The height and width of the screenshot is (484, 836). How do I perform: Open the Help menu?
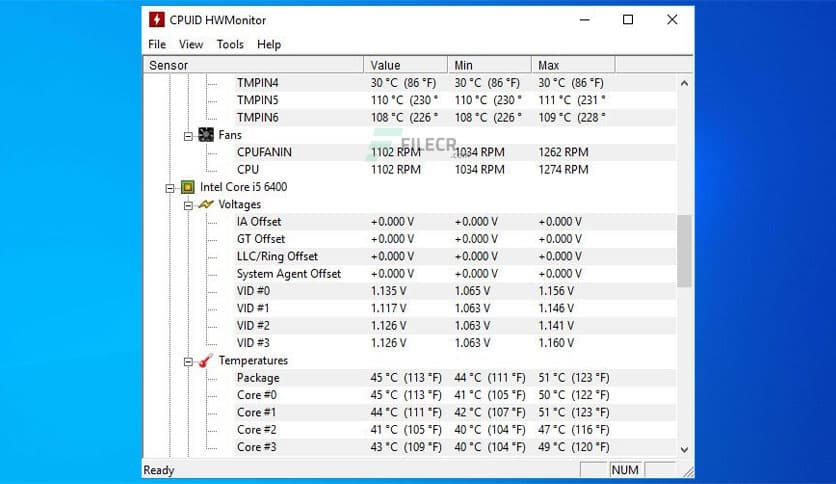(269, 44)
